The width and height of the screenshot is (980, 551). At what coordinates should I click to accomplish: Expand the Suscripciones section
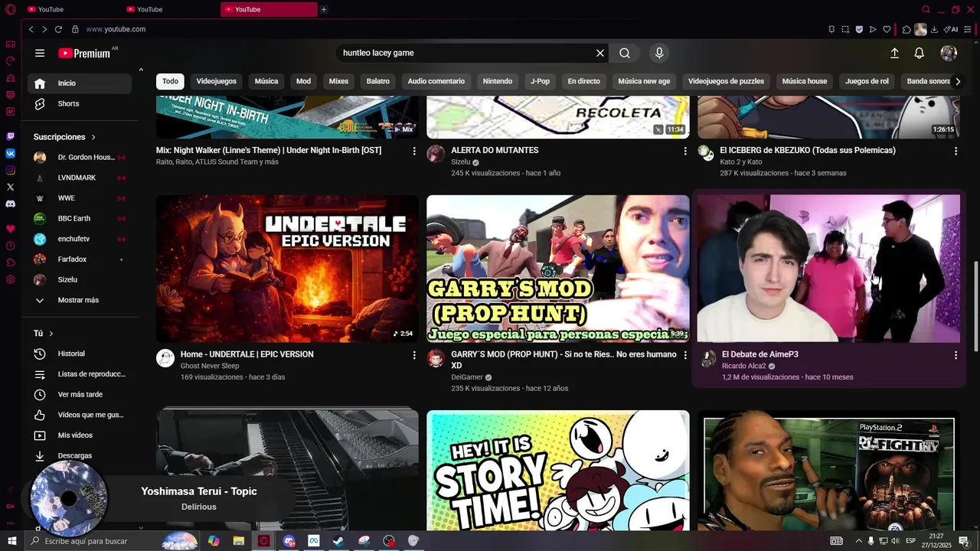point(64,137)
